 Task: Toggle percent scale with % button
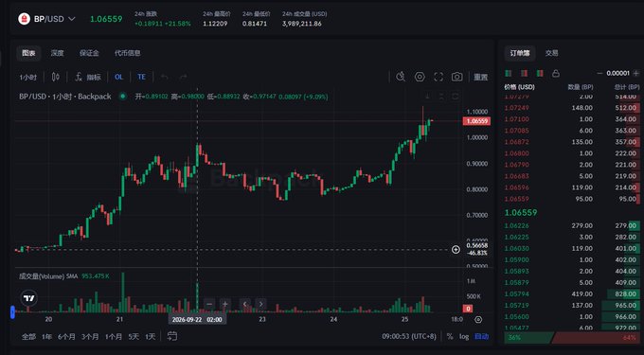450,336
